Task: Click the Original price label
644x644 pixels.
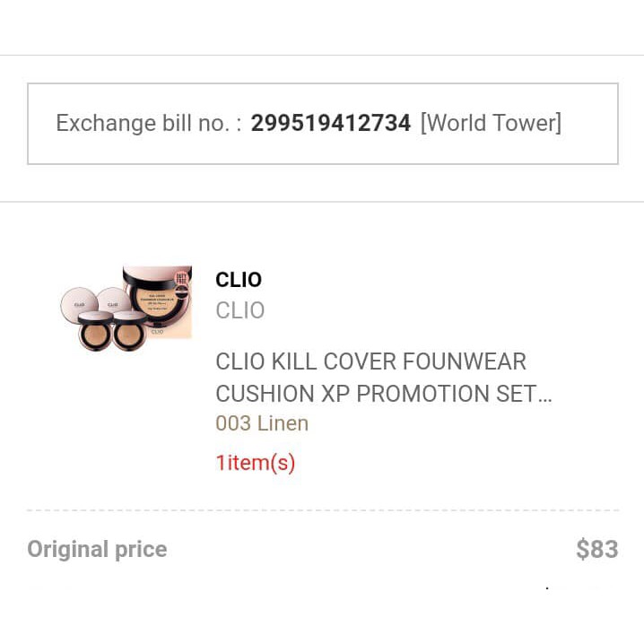Action: 97,549
